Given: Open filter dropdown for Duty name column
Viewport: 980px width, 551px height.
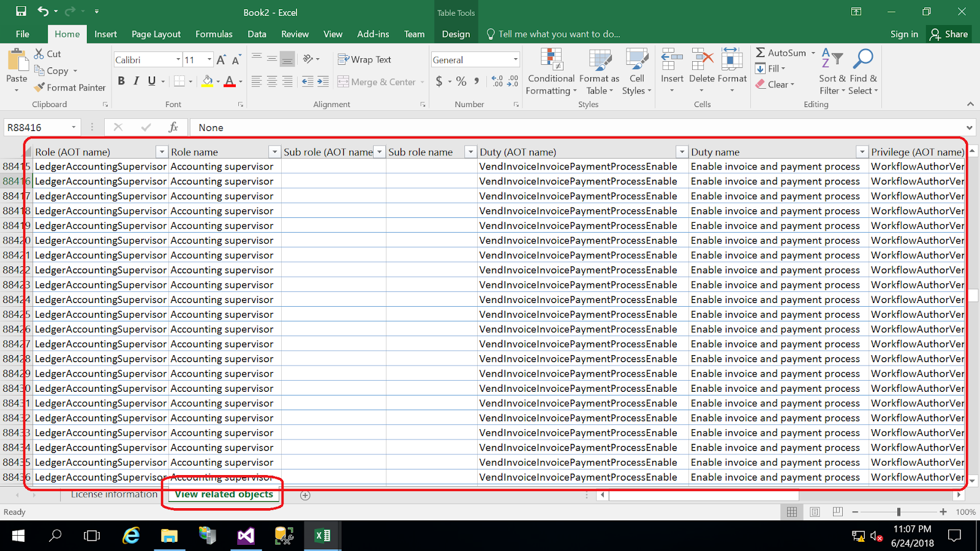Looking at the screenshot, I should click(x=862, y=152).
